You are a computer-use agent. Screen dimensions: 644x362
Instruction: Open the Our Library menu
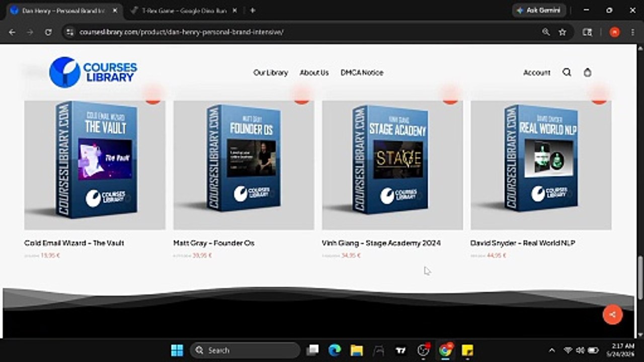(x=271, y=72)
